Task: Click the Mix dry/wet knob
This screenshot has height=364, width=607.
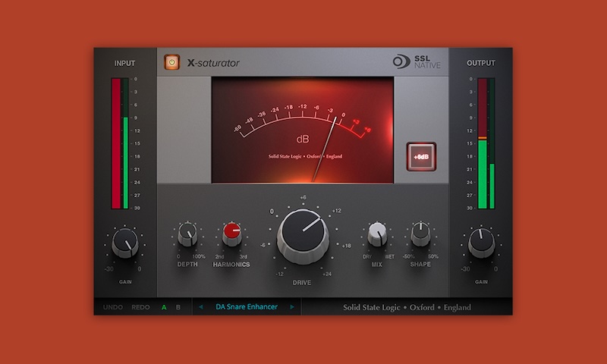Action: 377,235
